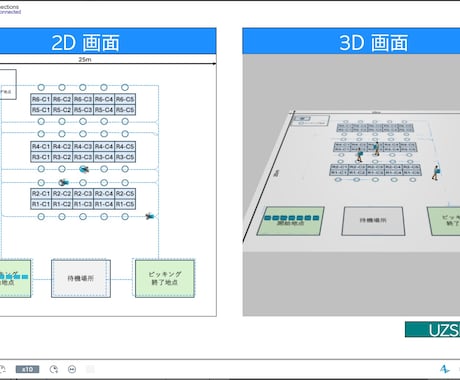Open the AnyLogic logo in bottom-right corner
This screenshot has height=380, width=460.
pos(445,369)
